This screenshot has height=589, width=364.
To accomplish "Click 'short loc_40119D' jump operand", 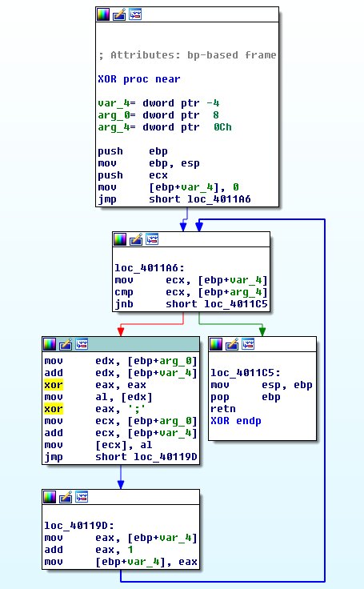I will (146, 457).
